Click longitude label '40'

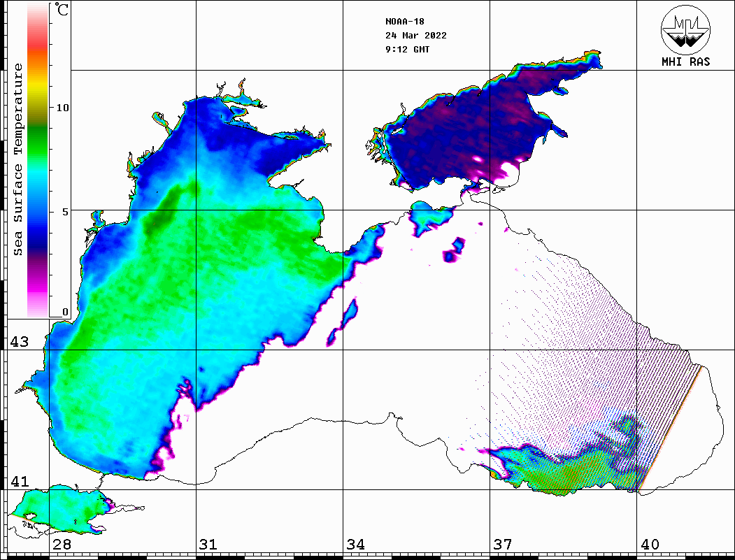click(x=650, y=545)
